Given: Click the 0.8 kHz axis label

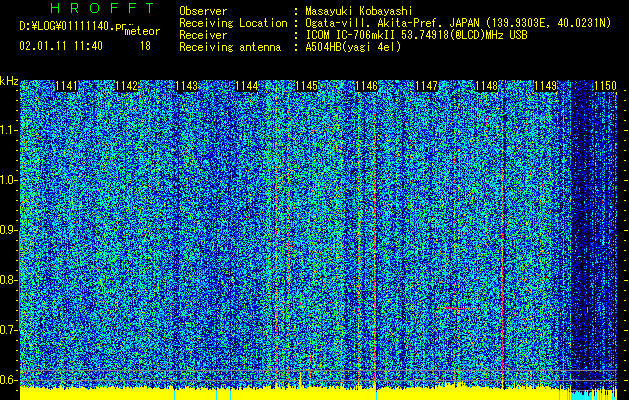Looking at the screenshot, I should point(8,280).
